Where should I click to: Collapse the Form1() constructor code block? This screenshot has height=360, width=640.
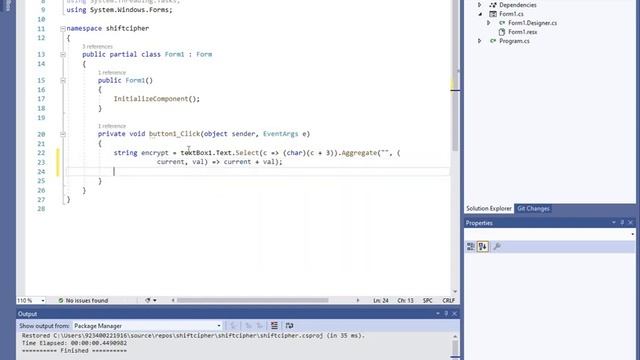(63, 80)
